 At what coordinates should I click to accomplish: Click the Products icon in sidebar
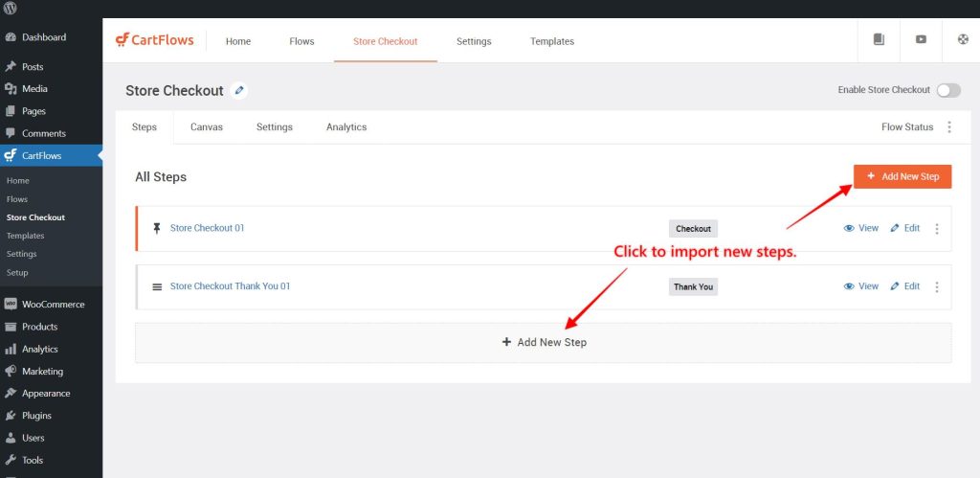10,327
